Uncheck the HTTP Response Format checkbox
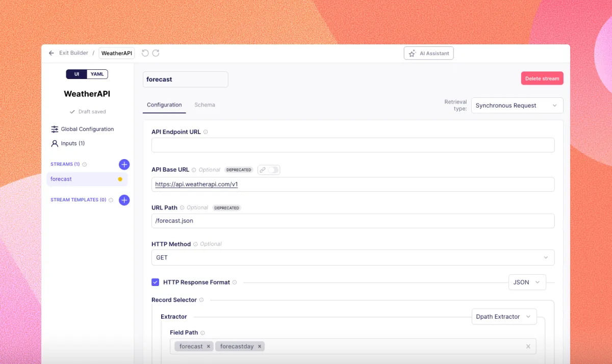The height and width of the screenshot is (364, 612). 155,282
